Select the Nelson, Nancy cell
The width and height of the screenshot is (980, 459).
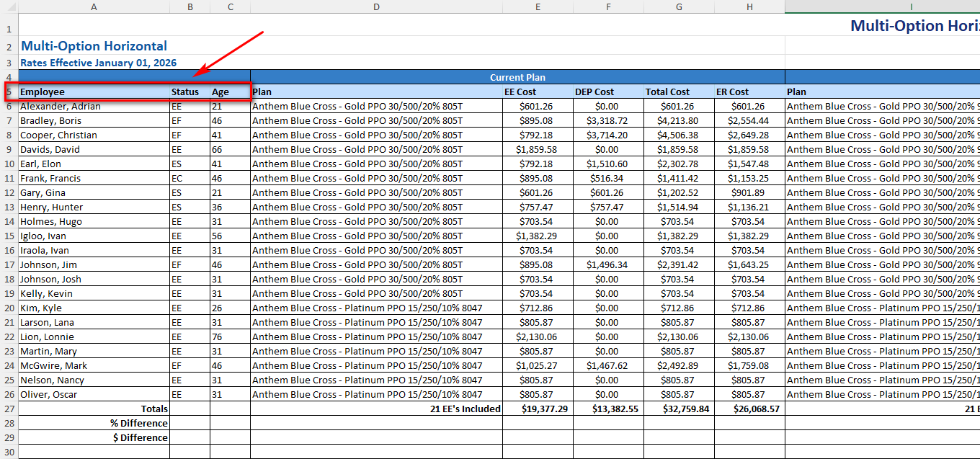(x=94, y=380)
